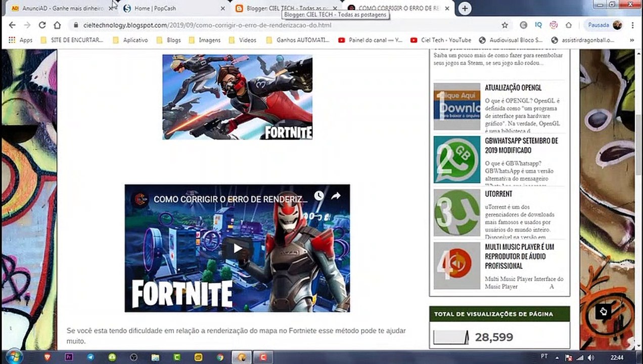Open a new browser tab with plus button

(465, 8)
